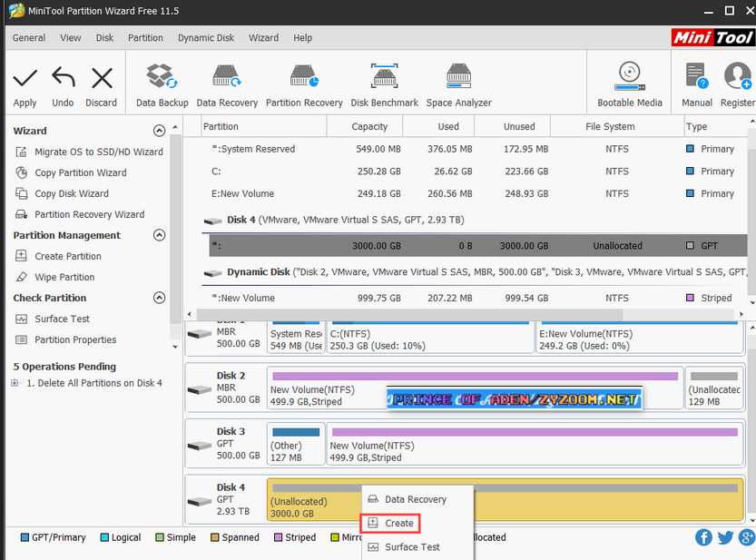Select Disk 2 unallocated 129 MB block

[x=714, y=388]
